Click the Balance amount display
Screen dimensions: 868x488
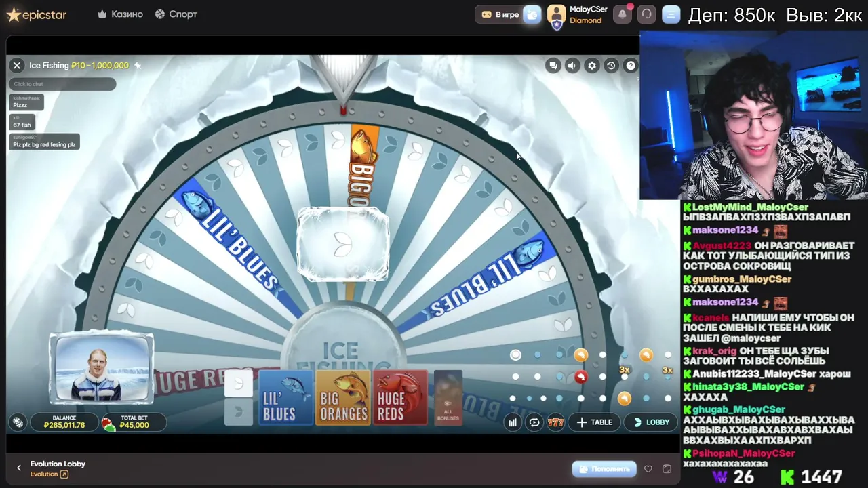pyautogui.click(x=64, y=422)
